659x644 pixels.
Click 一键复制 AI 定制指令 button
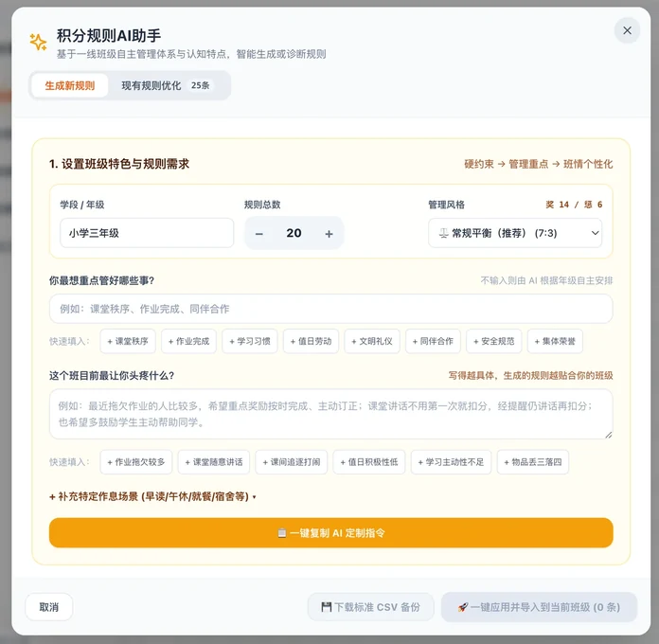coord(330,532)
